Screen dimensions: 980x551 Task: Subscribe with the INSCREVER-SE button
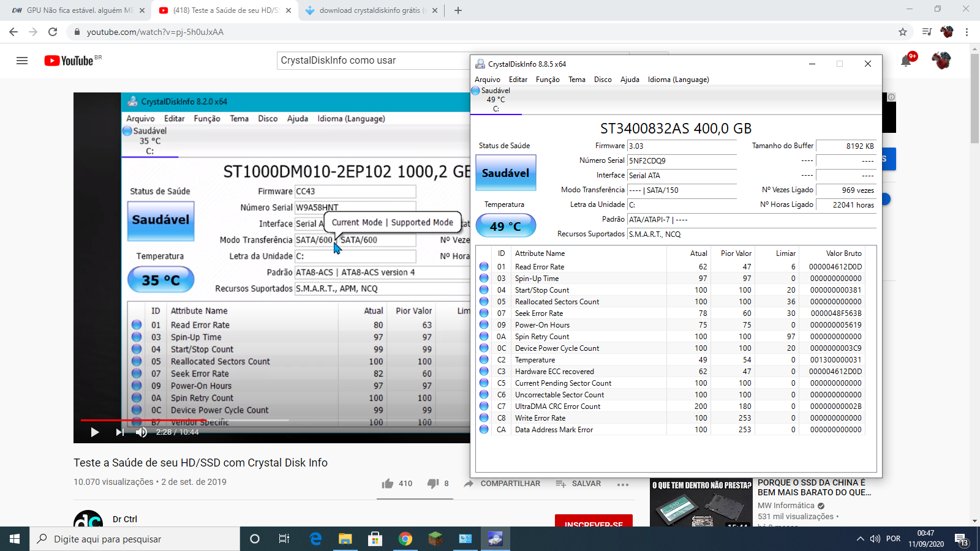[594, 520]
